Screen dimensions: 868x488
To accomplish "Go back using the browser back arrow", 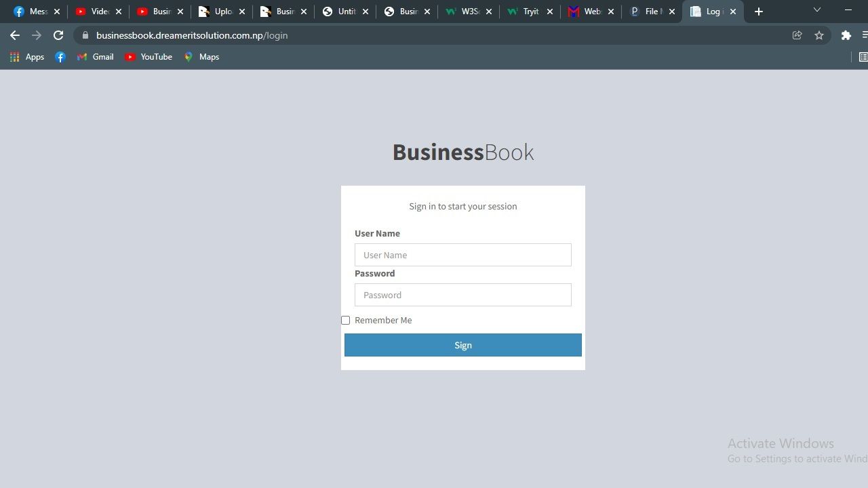I will [x=15, y=35].
